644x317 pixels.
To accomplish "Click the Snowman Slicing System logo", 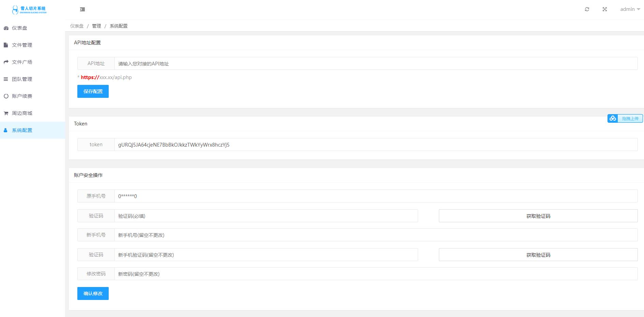I will click(x=29, y=10).
